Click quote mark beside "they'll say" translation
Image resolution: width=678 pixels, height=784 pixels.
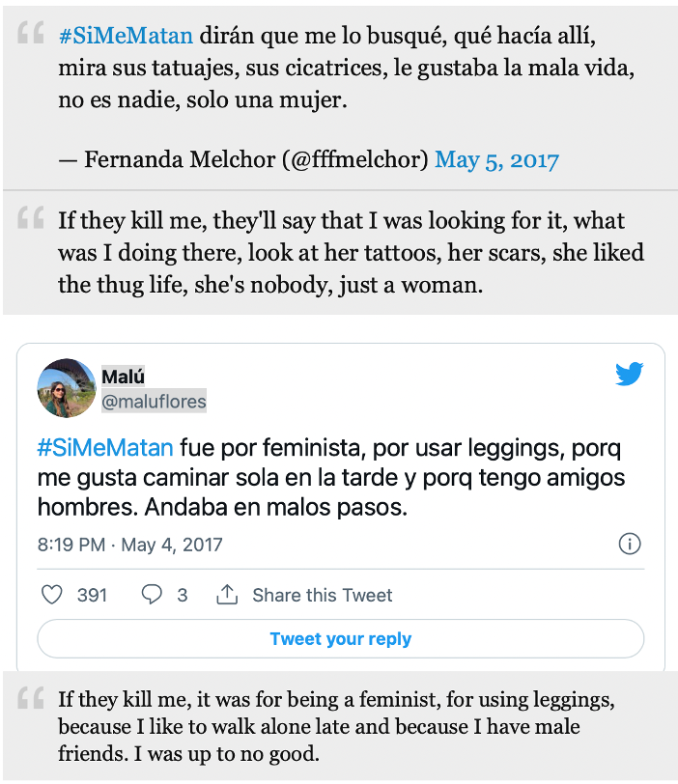pyautogui.click(x=31, y=217)
